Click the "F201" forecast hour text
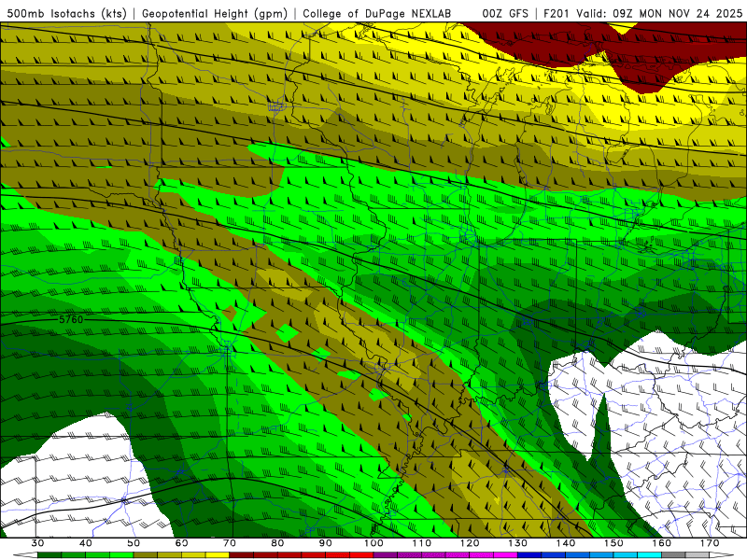 coord(557,14)
